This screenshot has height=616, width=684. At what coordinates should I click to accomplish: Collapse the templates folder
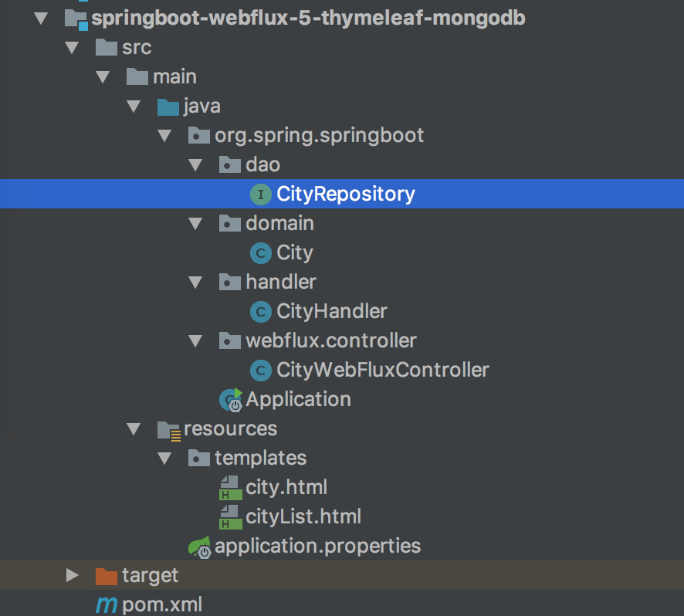[x=164, y=458]
